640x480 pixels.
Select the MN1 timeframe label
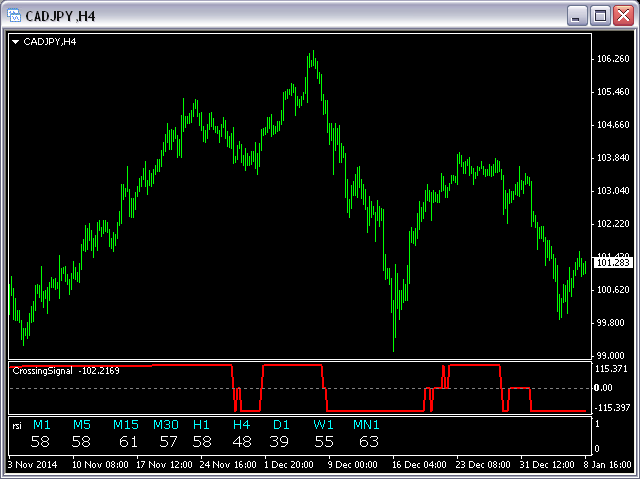click(x=366, y=425)
